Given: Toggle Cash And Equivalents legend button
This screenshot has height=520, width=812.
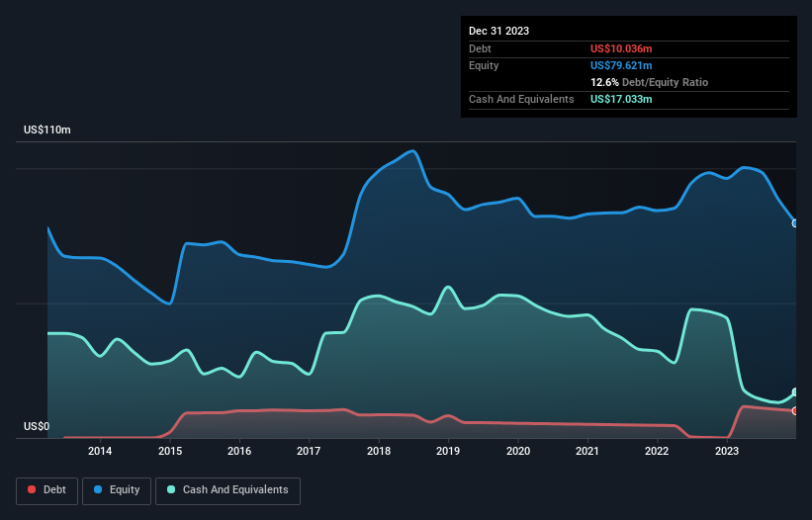Looking at the screenshot, I should pos(227,490).
